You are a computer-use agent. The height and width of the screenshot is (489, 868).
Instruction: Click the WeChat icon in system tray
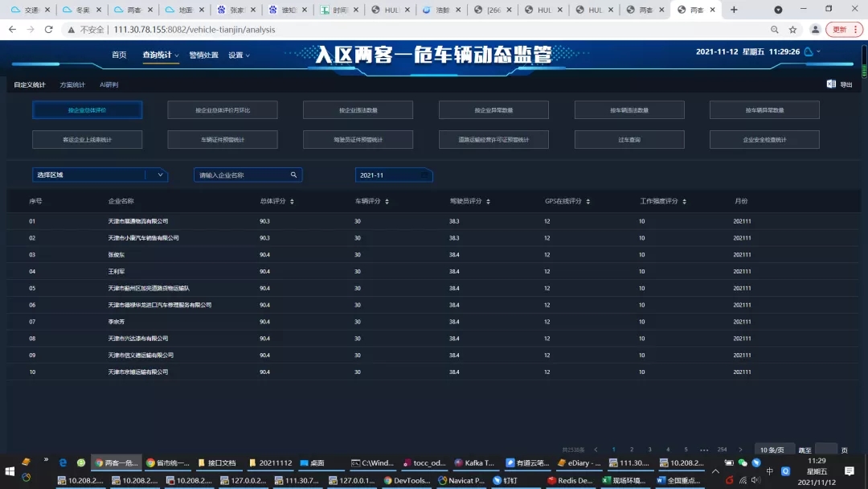click(743, 463)
